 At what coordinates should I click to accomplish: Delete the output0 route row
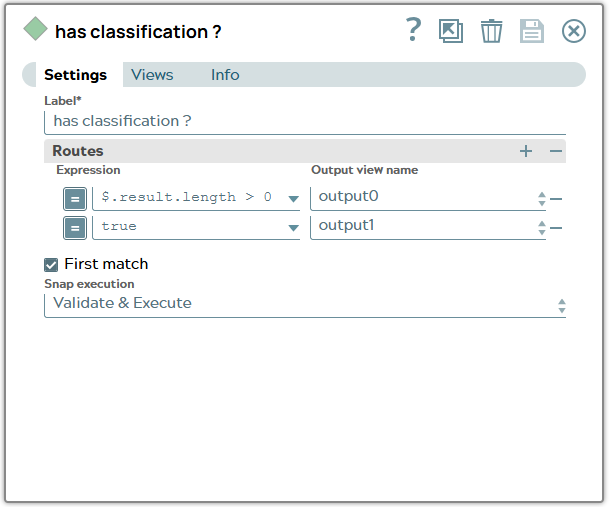[556, 199]
